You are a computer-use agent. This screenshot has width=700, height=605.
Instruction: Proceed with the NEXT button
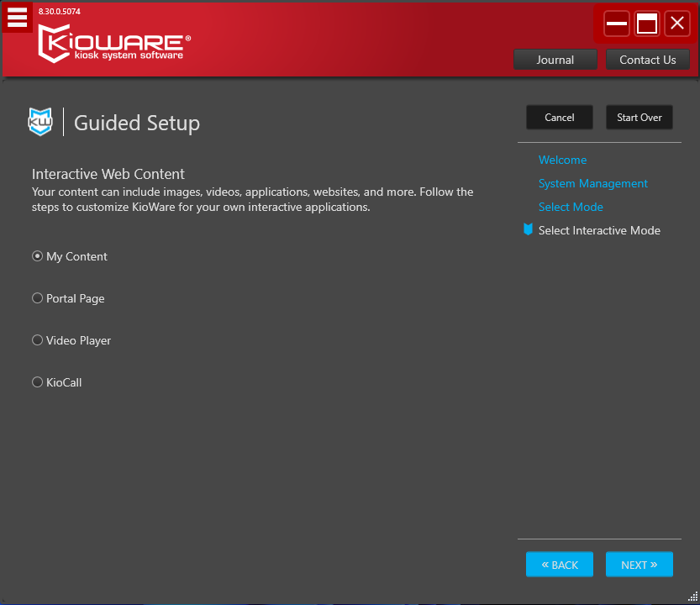[x=639, y=564]
